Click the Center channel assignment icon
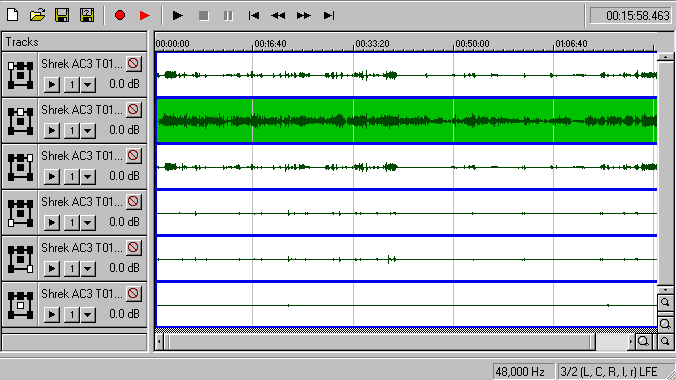 click(x=20, y=121)
